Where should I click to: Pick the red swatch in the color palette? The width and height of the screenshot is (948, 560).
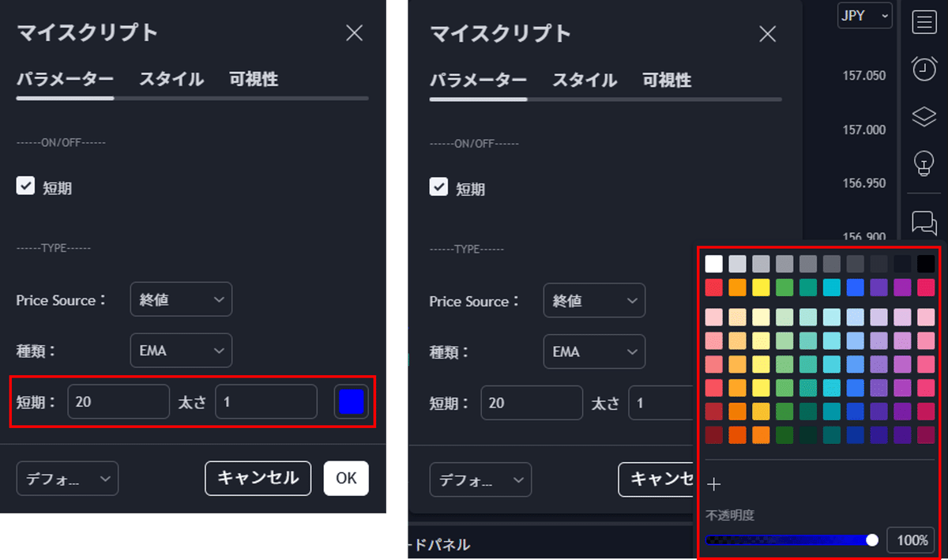(713, 287)
